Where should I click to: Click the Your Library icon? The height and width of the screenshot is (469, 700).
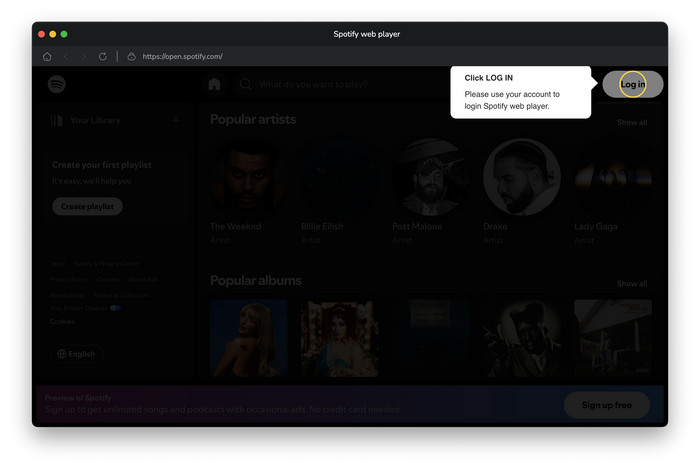pos(57,120)
